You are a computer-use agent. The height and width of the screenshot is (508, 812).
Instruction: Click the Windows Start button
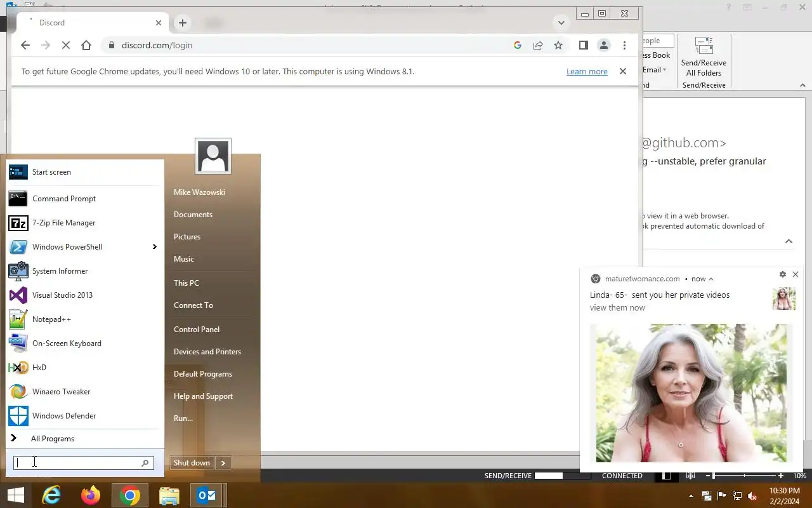[x=15, y=495]
